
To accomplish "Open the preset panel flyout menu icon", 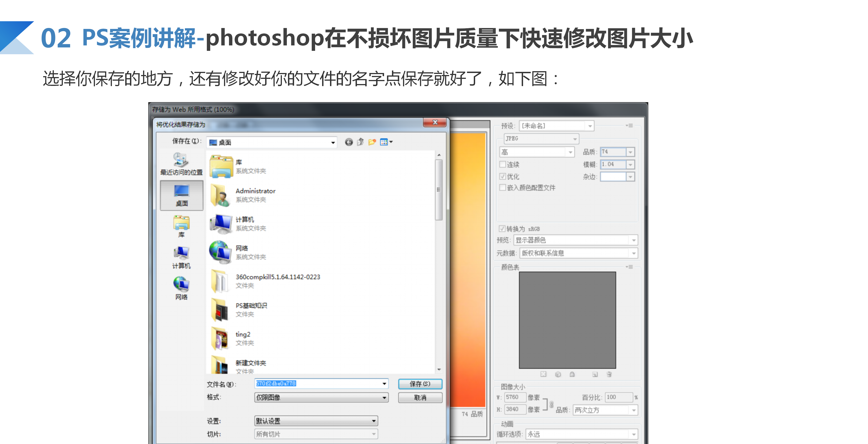I will [629, 126].
